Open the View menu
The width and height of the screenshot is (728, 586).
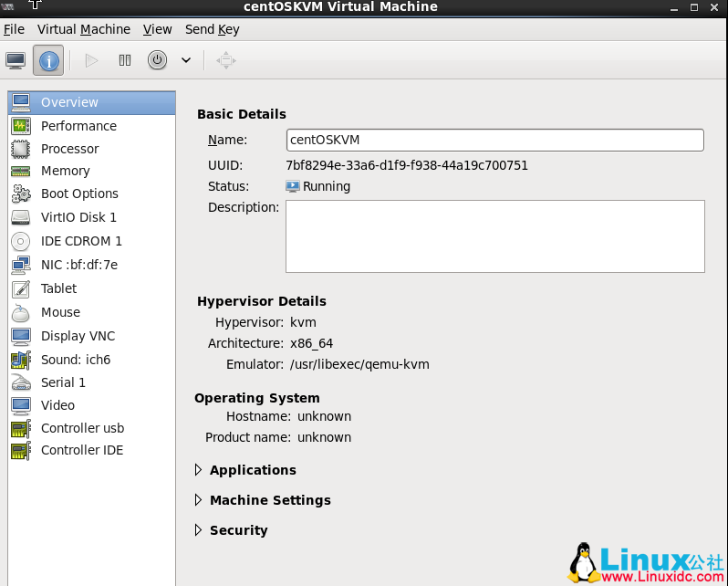[x=158, y=29]
